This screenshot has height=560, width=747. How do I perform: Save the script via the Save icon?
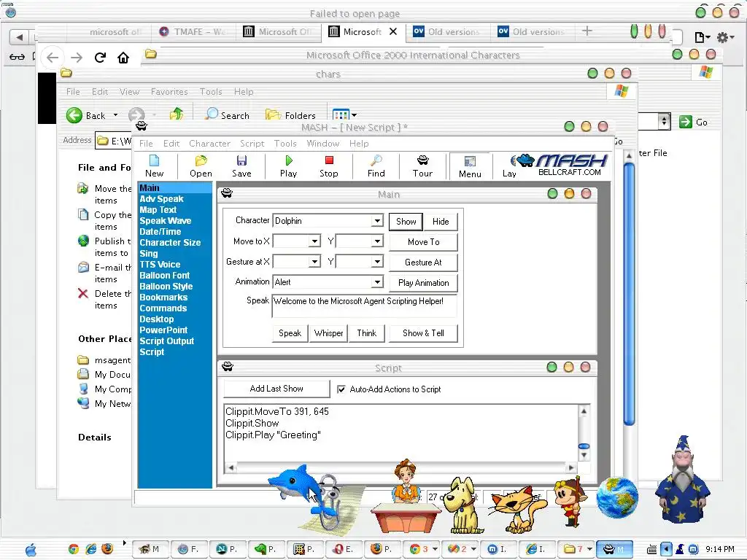point(241,166)
